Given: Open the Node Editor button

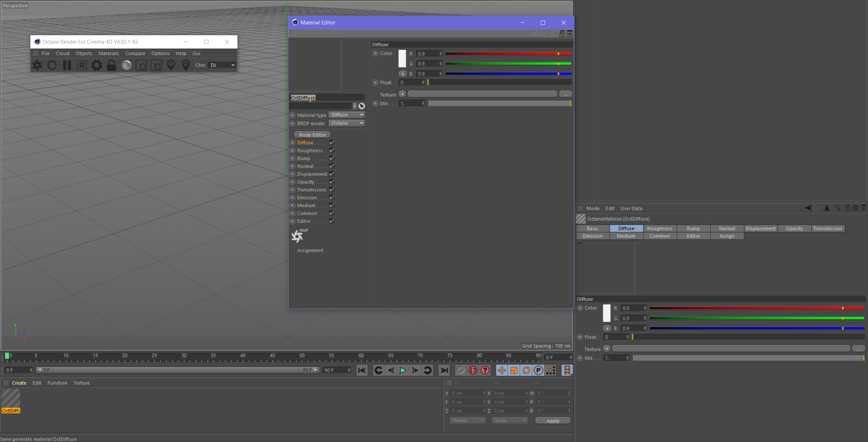Looking at the screenshot, I should pos(312,135).
